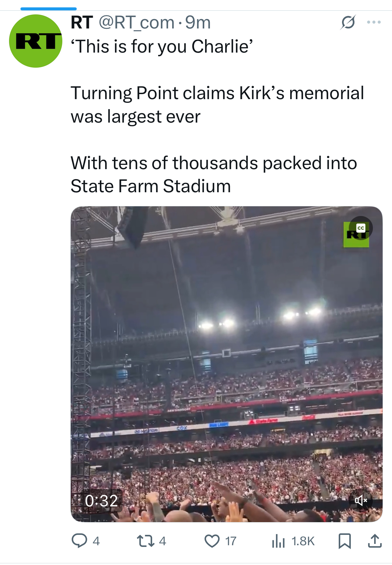Play the State Farm Stadium video
392x565 pixels.
tap(226, 363)
